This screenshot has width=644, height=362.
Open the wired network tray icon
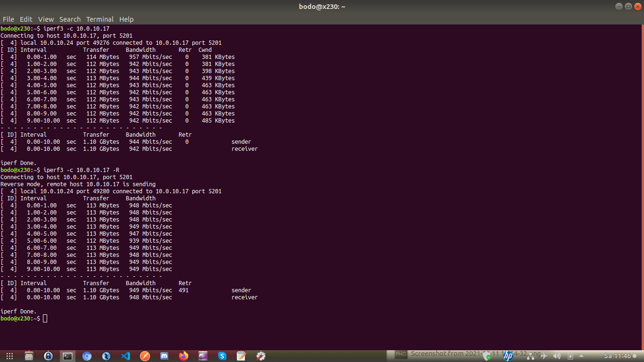coord(530,356)
